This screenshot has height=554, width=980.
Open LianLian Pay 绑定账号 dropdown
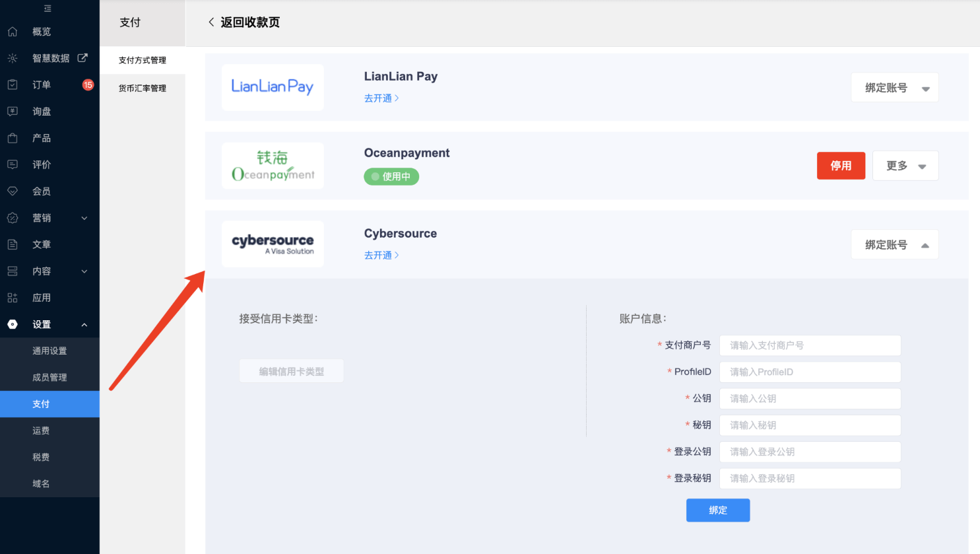click(x=895, y=88)
